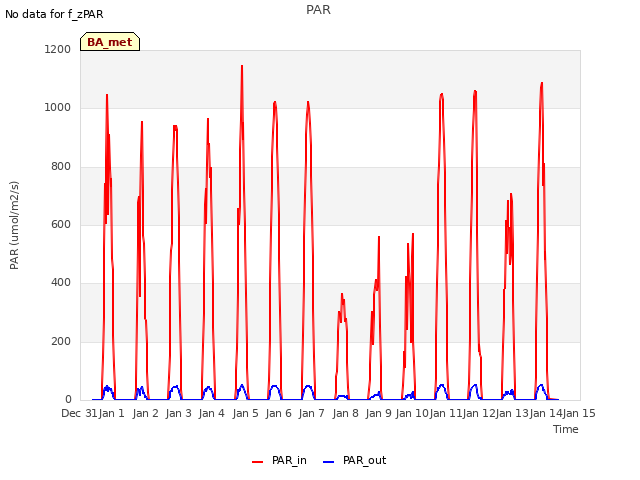Click the 1000 y-axis tick label

[x=58, y=108]
